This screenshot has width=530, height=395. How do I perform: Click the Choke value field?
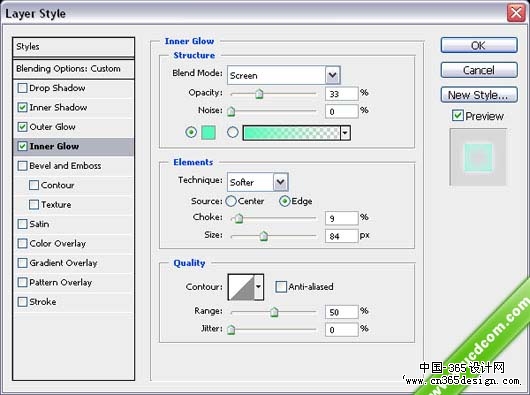coord(341,218)
